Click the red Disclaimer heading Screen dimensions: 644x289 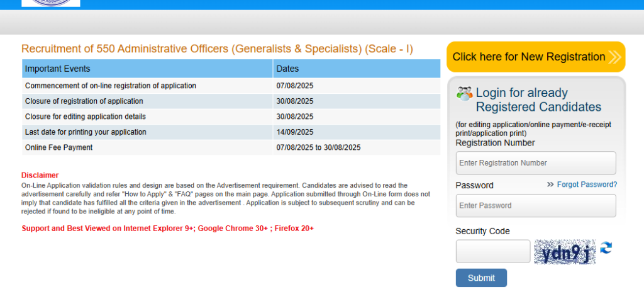(x=40, y=175)
